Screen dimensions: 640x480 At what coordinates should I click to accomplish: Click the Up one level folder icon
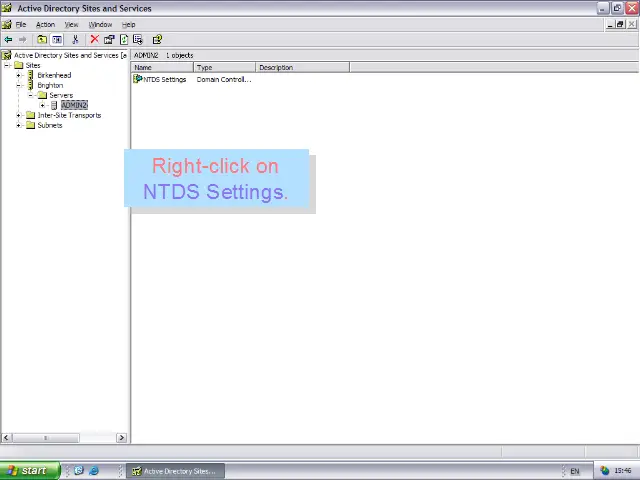click(x=42, y=40)
